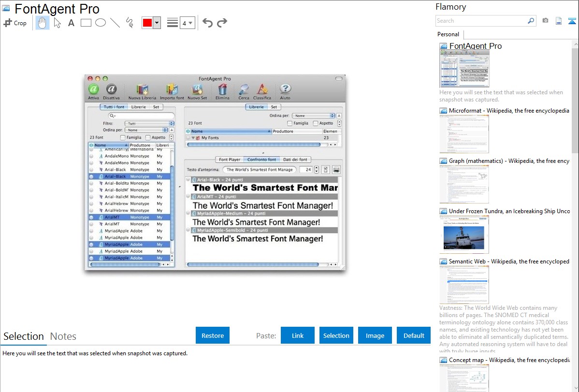Open the Personal tab
The image size is (579, 392).
tap(449, 34)
